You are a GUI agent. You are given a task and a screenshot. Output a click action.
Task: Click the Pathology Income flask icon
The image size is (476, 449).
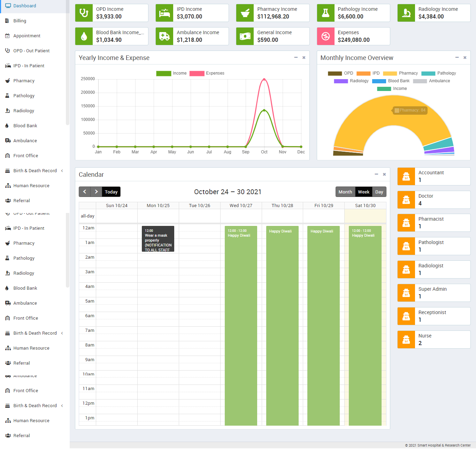(326, 13)
